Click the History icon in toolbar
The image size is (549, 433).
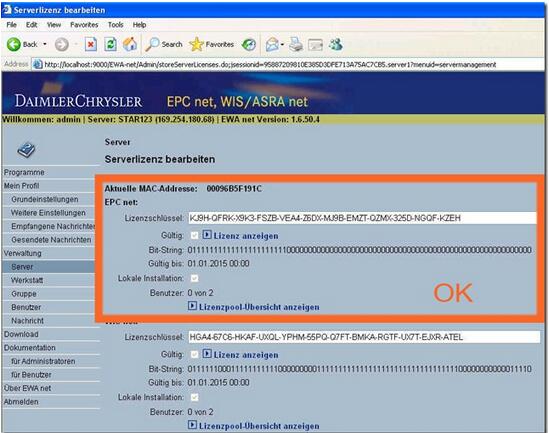click(249, 44)
